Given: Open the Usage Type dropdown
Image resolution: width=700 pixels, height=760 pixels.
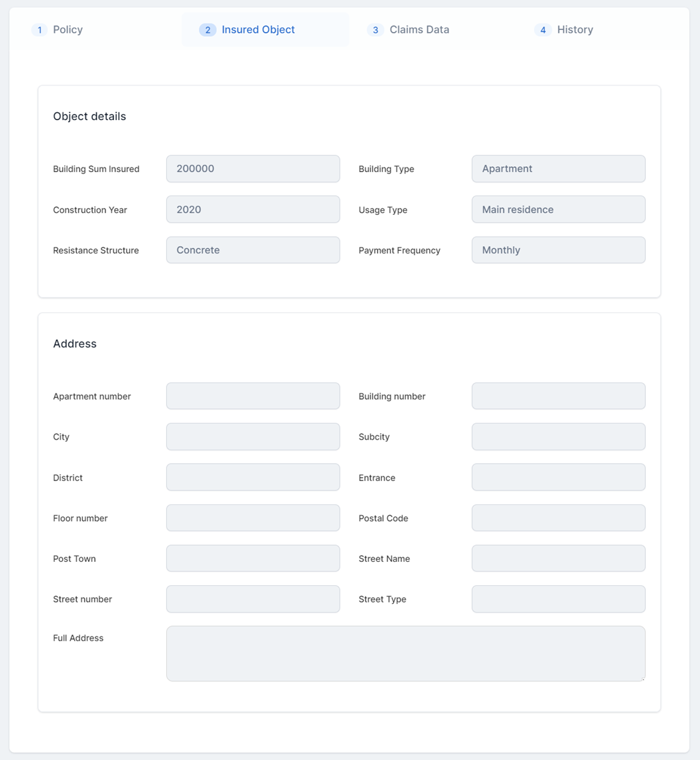Looking at the screenshot, I should (558, 210).
